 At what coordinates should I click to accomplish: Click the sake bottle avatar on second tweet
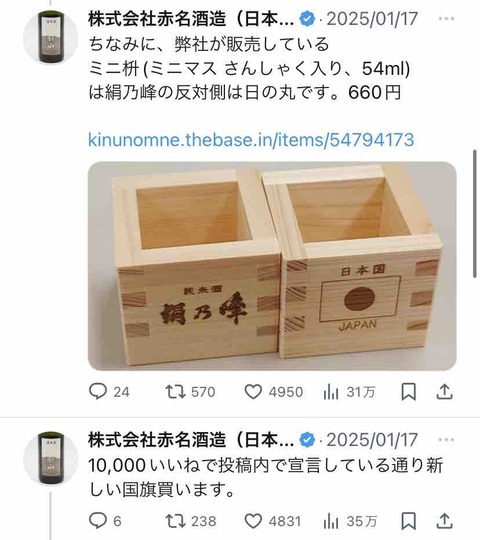click(x=51, y=458)
